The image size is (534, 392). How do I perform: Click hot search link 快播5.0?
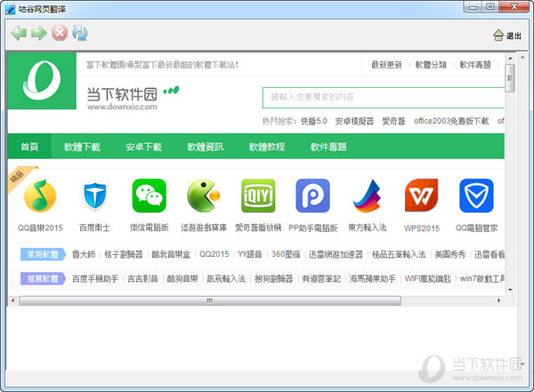pyautogui.click(x=314, y=121)
